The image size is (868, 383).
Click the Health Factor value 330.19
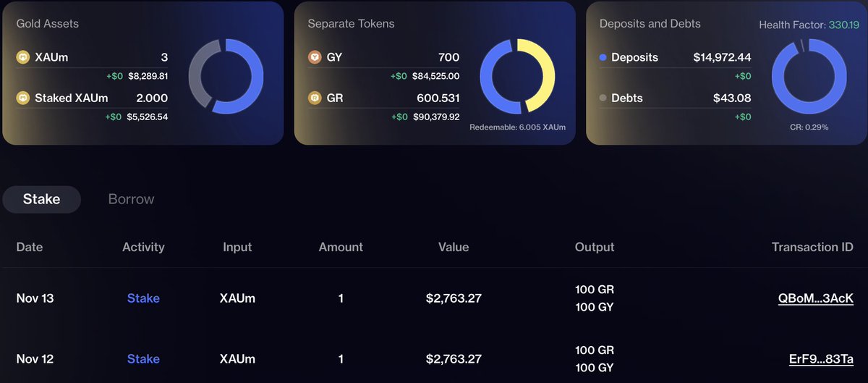[x=843, y=25]
